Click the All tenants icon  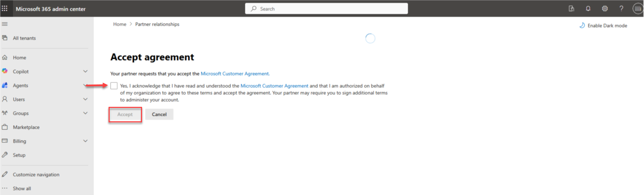5,38
